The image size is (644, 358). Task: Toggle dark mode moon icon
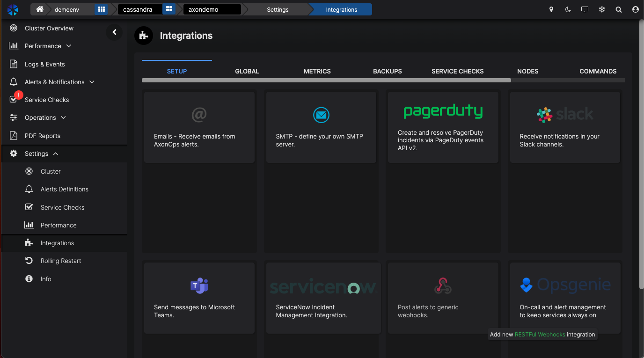(x=568, y=9)
